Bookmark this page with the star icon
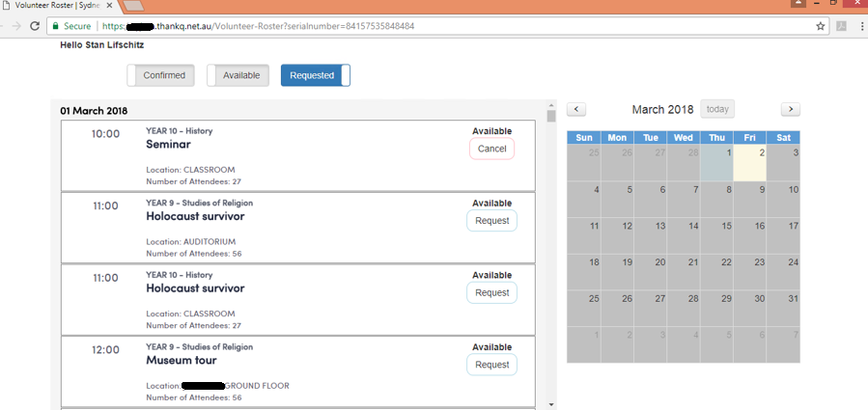The image size is (868, 410). [821, 26]
